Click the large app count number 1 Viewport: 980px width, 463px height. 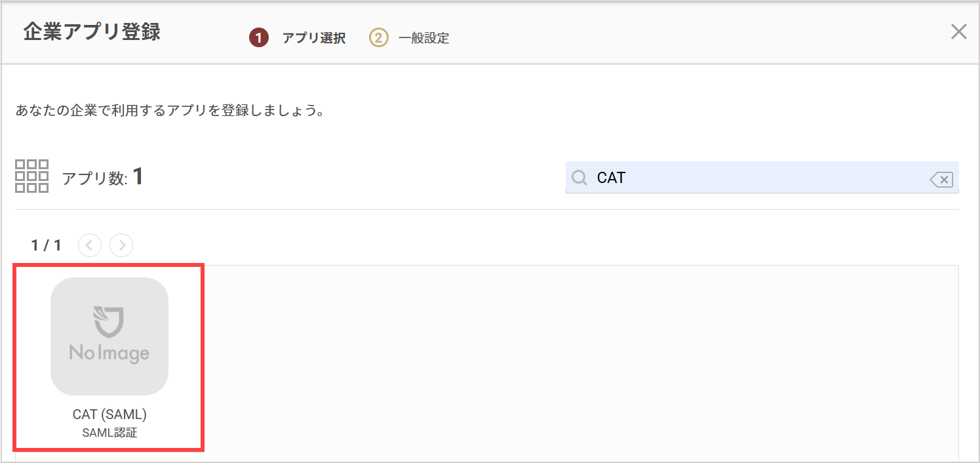(138, 176)
